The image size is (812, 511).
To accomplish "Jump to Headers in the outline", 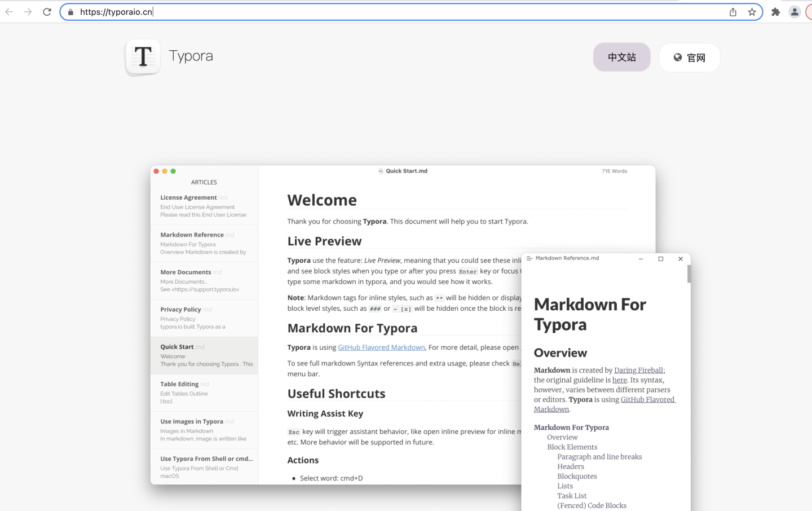I will [571, 466].
